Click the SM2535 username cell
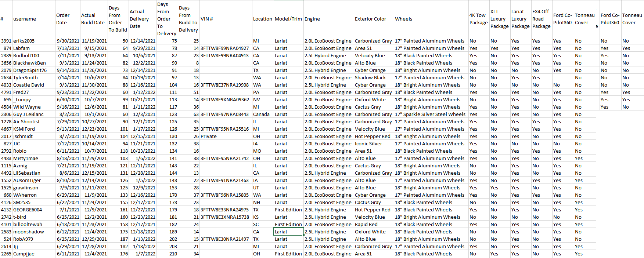This screenshot has width=644, height=258. tap(33, 202)
